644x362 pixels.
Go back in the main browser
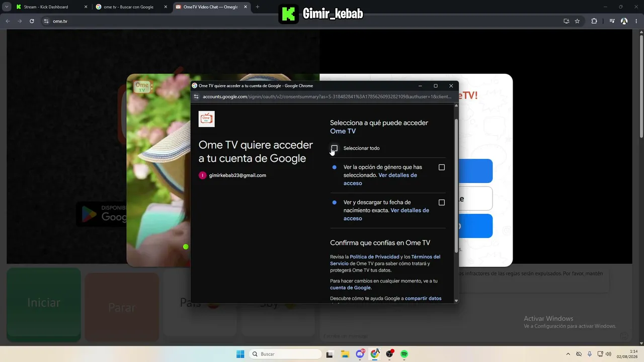click(8, 21)
